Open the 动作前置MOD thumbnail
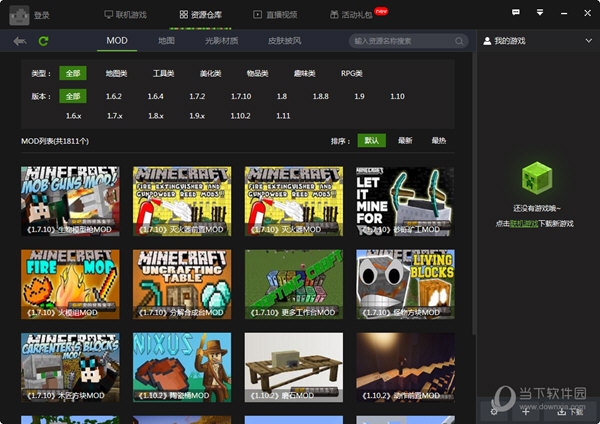 tap(405, 367)
